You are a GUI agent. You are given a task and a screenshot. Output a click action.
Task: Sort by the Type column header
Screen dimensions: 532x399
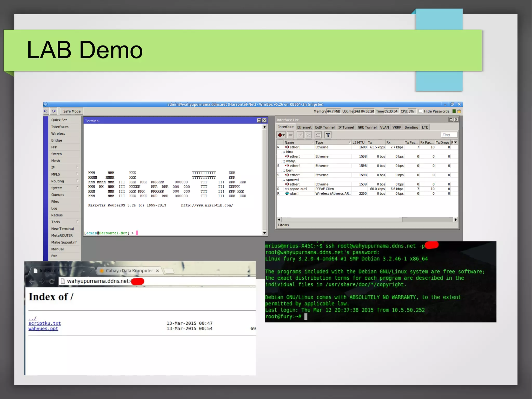pyautogui.click(x=333, y=142)
